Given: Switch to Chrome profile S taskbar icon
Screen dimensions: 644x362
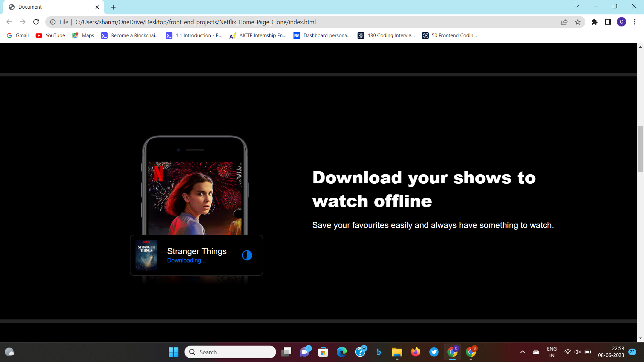Looking at the screenshot, I should 471,352.
